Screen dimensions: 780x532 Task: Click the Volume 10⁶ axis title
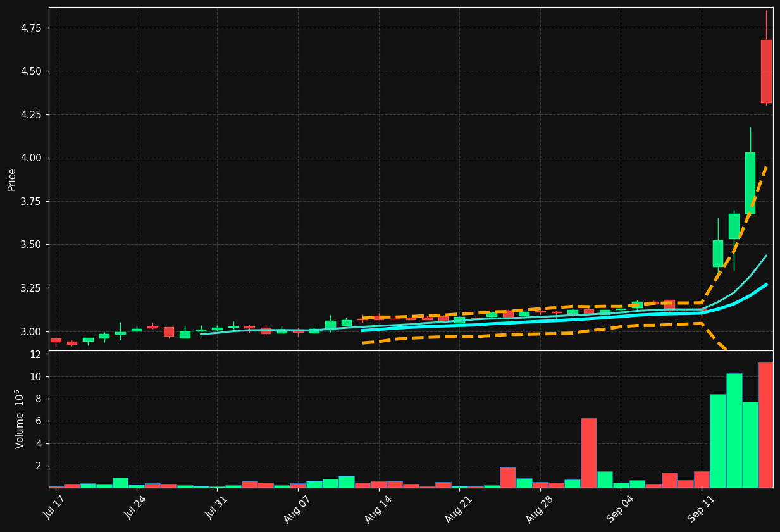tap(19, 419)
